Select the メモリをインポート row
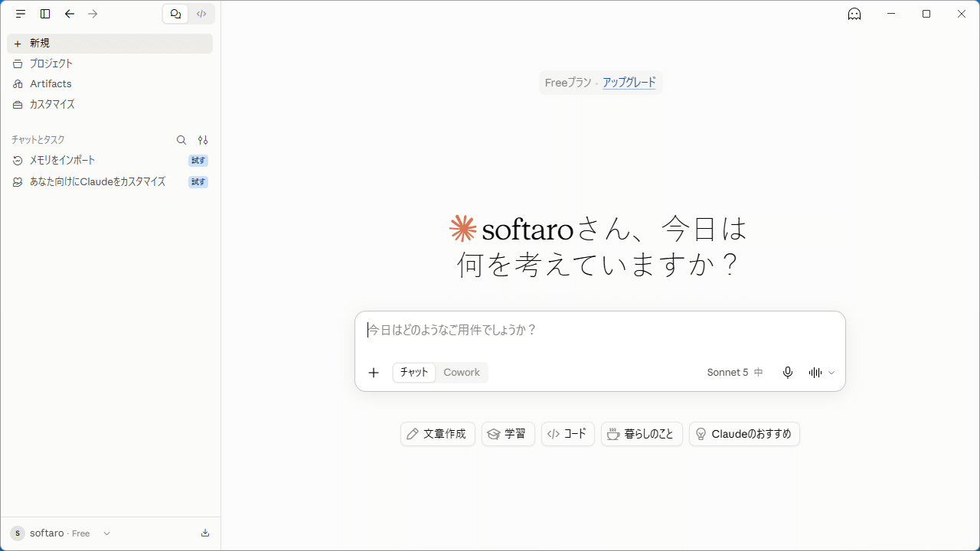 tap(110, 161)
